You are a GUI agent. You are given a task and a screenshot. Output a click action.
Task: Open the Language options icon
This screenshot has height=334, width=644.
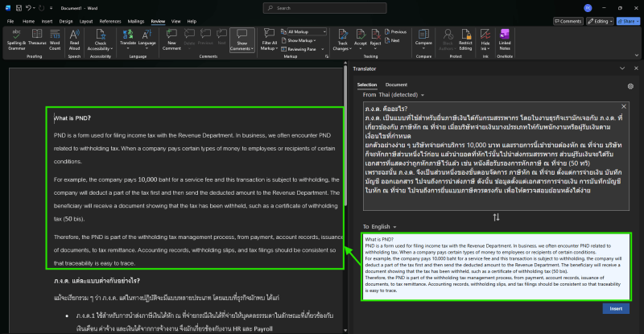147,35
